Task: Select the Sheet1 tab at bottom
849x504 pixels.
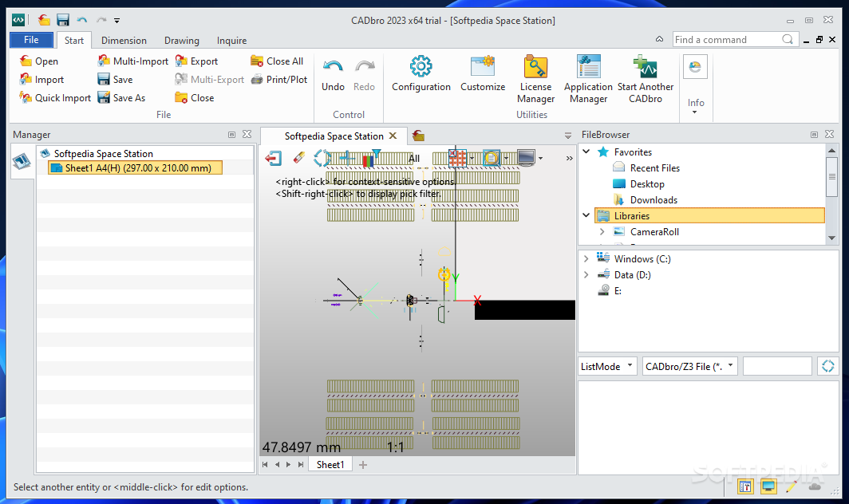Action: [x=330, y=464]
